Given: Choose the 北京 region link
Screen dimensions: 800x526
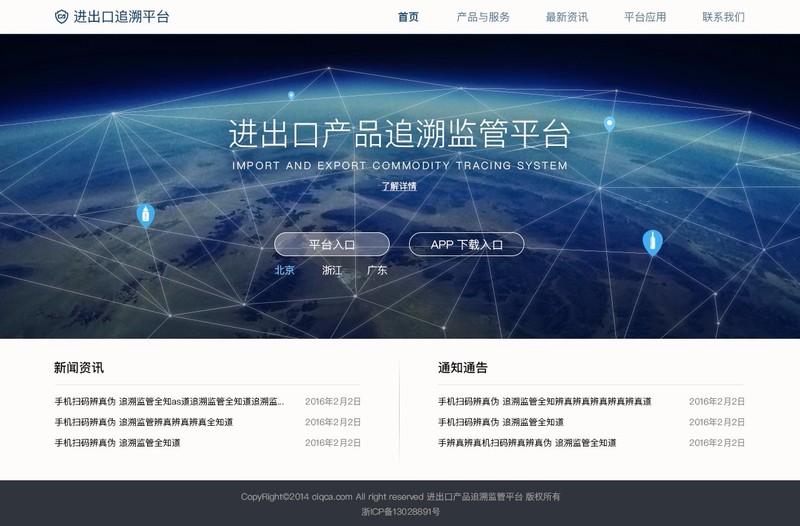Looking at the screenshot, I should pyautogui.click(x=284, y=270).
